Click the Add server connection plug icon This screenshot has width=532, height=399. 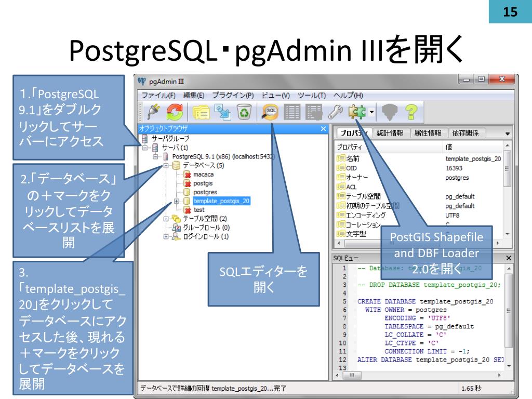click(153, 112)
